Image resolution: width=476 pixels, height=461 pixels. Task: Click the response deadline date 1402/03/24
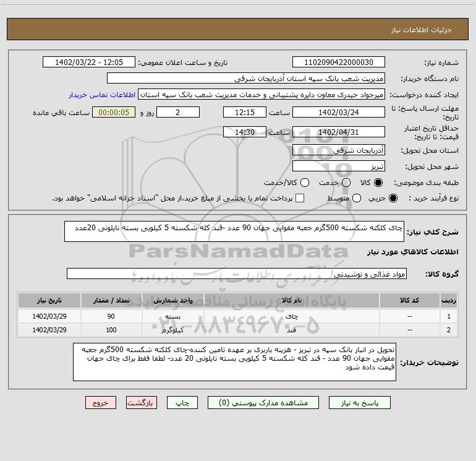click(339, 112)
